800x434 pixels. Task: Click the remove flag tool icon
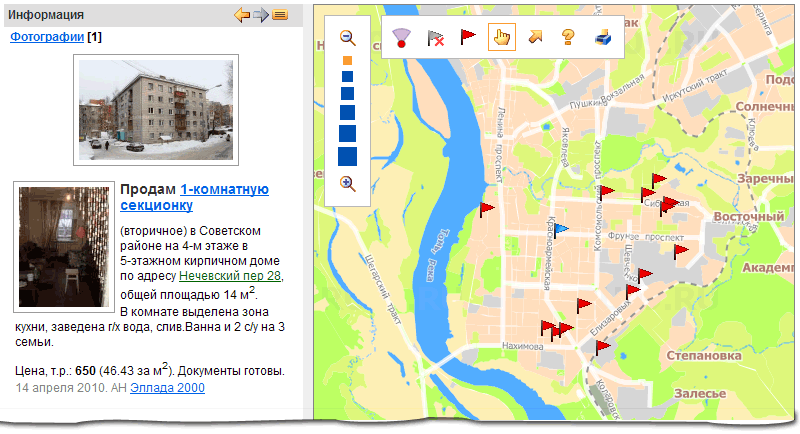435,38
